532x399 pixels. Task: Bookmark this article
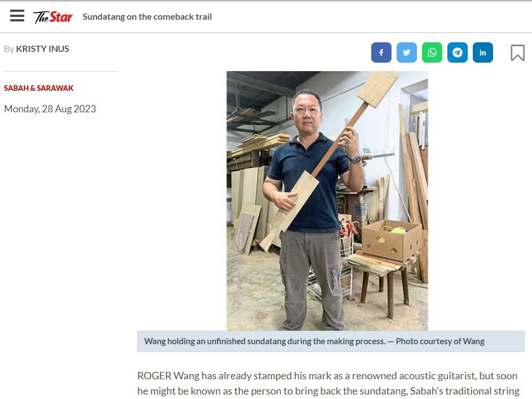click(x=517, y=53)
